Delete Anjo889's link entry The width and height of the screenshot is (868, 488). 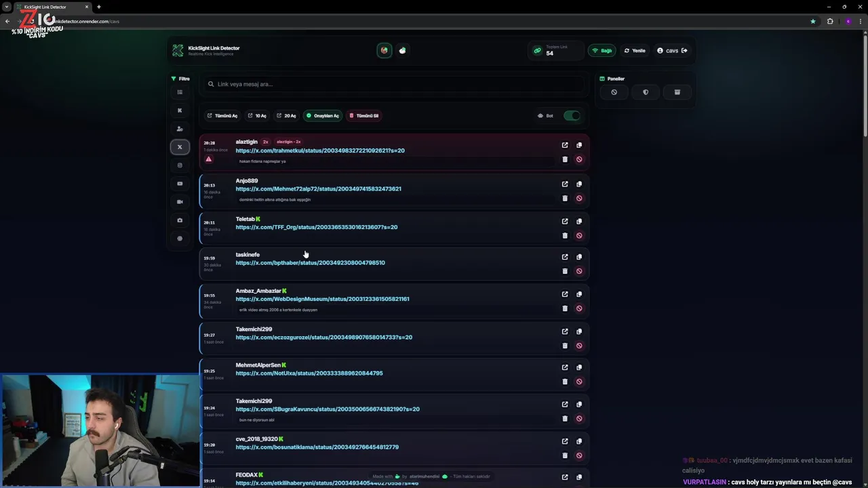[565, 198]
